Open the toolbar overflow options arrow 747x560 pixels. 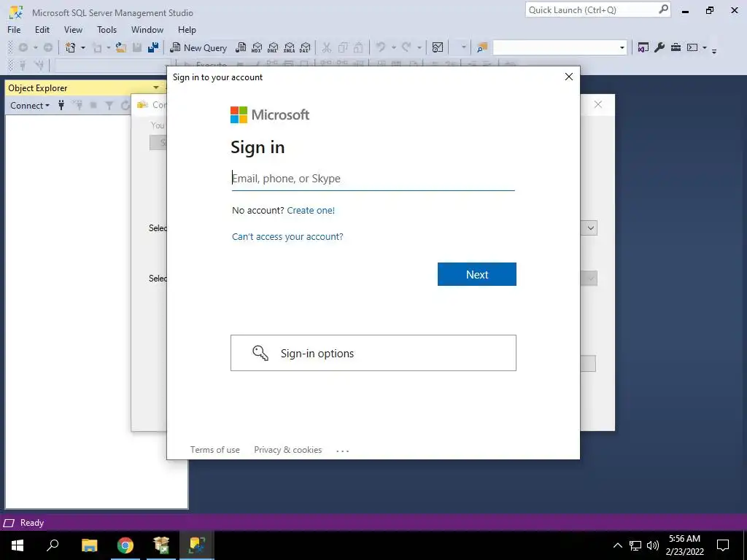click(x=714, y=50)
